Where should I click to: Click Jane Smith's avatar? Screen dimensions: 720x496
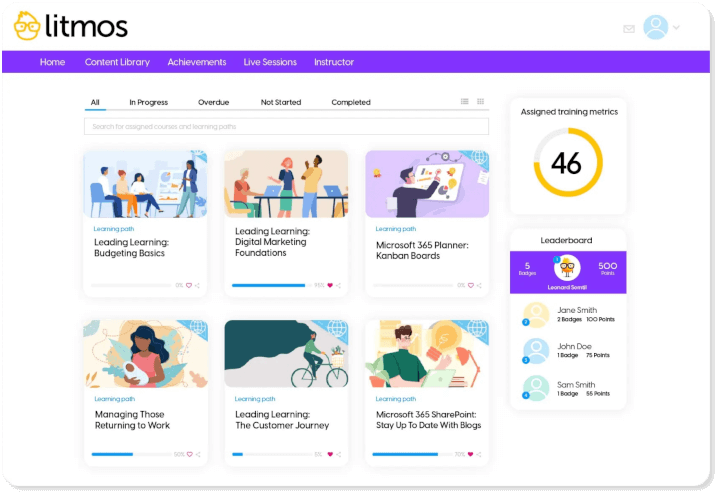click(536, 315)
